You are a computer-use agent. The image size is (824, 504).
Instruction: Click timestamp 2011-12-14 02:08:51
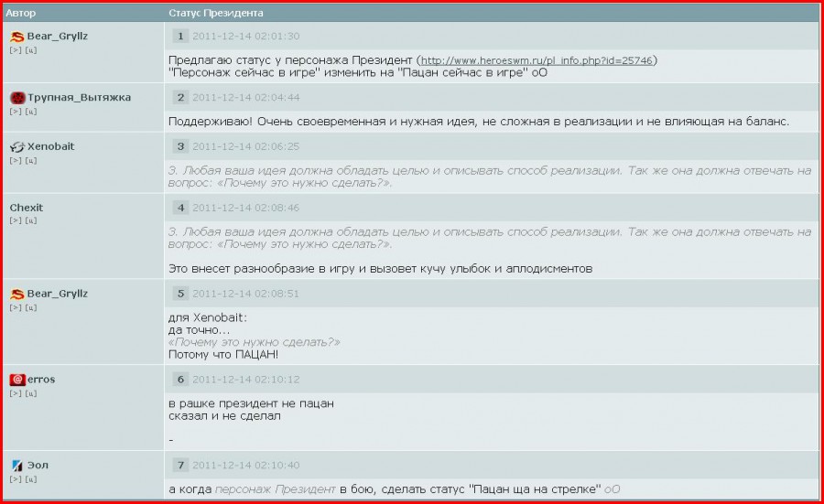point(246,294)
